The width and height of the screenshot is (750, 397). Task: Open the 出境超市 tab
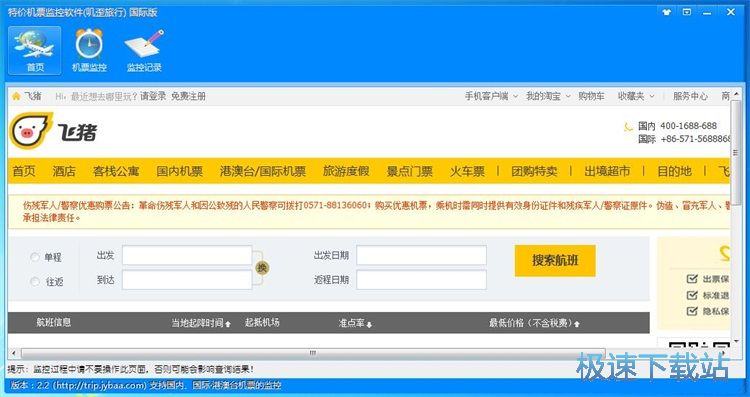click(x=607, y=171)
